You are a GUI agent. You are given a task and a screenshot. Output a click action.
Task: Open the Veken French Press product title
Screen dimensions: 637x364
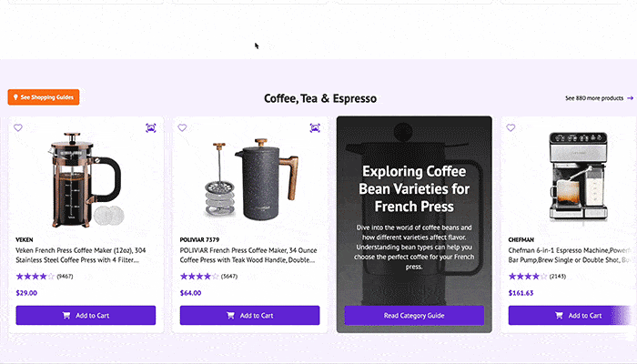tap(81, 255)
